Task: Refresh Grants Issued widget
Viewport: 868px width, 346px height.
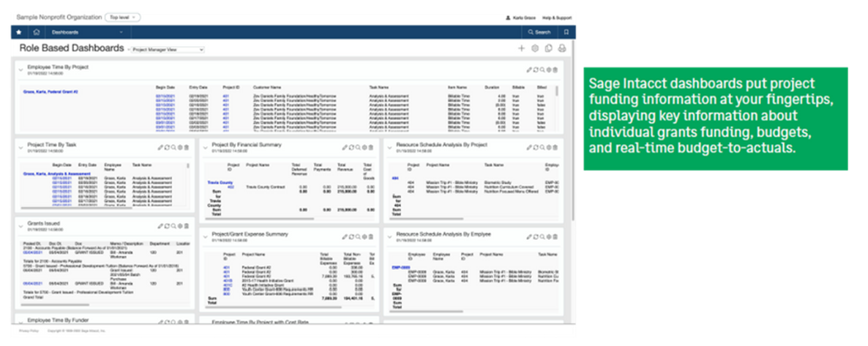Action: pyautogui.click(x=167, y=226)
